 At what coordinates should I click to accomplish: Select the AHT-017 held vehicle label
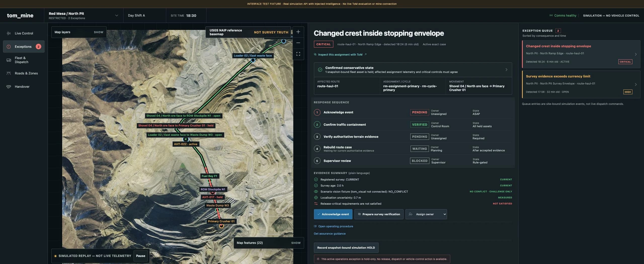tap(212, 197)
